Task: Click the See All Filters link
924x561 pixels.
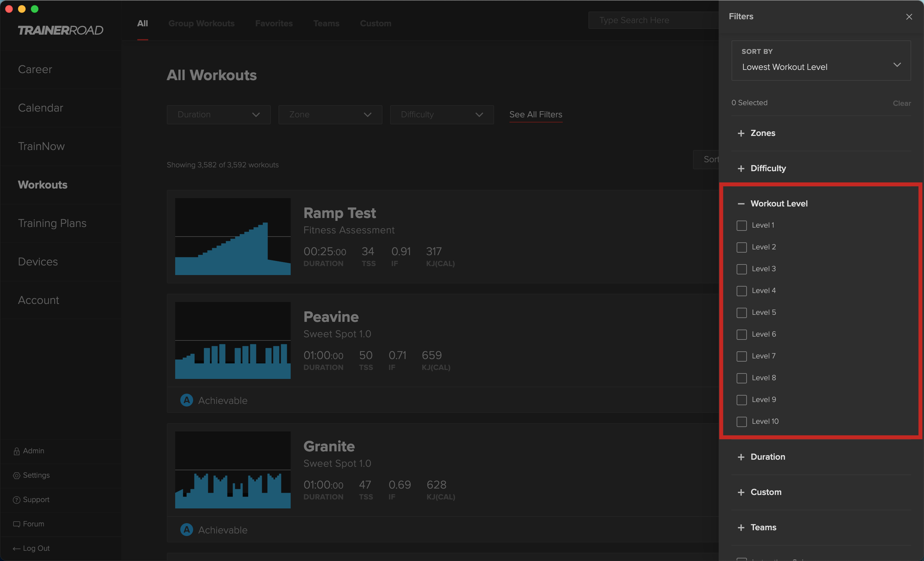Action: coord(535,115)
